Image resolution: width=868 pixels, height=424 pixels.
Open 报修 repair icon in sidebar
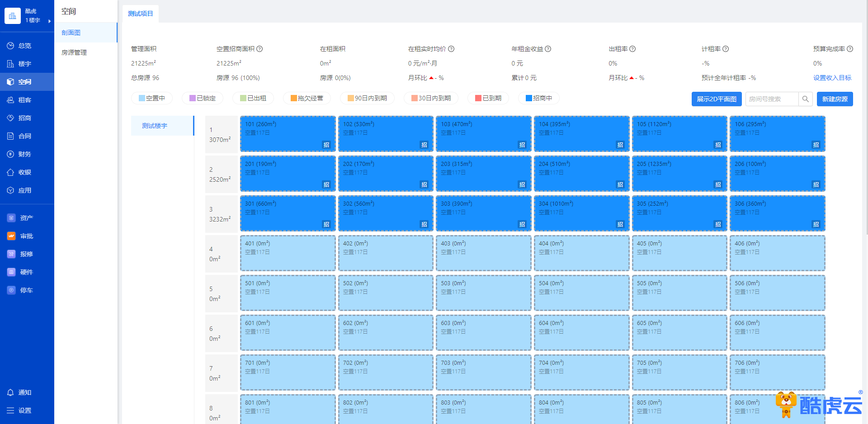[11, 254]
